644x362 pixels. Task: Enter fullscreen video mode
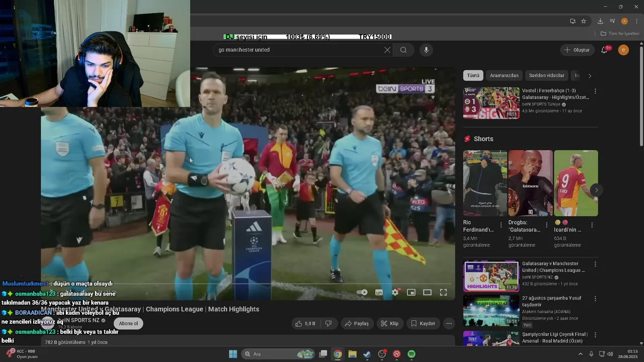(x=443, y=292)
